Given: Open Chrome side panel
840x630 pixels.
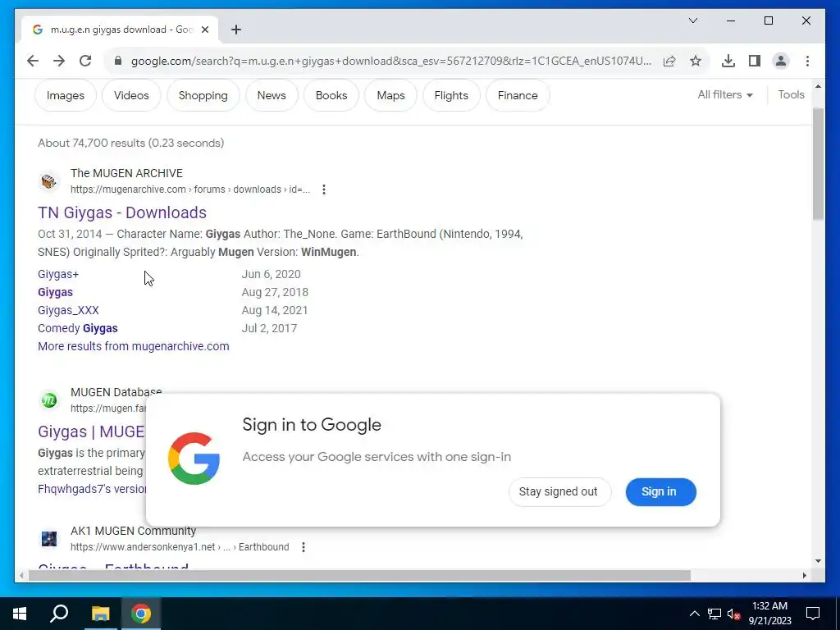Looking at the screenshot, I should click(755, 61).
